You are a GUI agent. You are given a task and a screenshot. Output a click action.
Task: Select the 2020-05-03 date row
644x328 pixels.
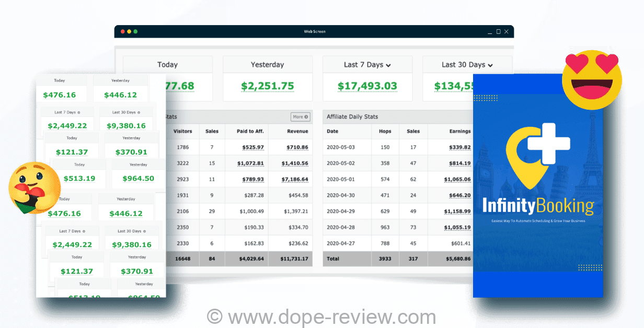click(340, 147)
